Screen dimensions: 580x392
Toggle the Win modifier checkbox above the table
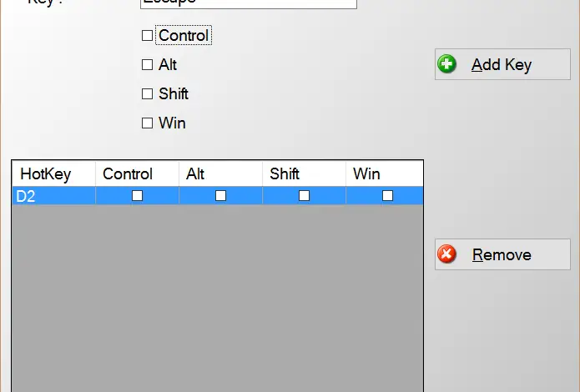pos(148,123)
